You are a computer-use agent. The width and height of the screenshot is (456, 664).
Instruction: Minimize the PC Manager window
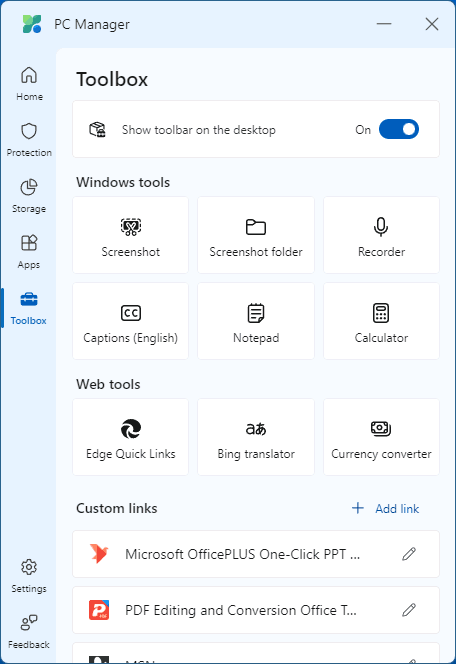[x=384, y=24]
